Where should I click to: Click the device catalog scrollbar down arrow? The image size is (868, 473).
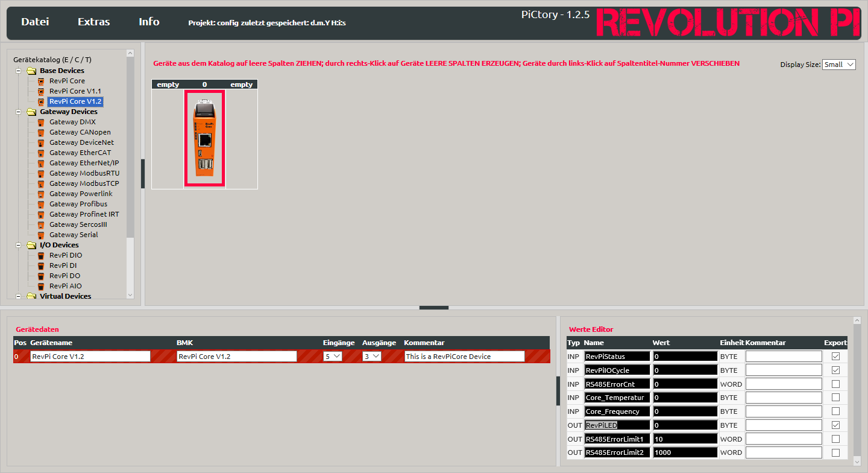tap(130, 294)
